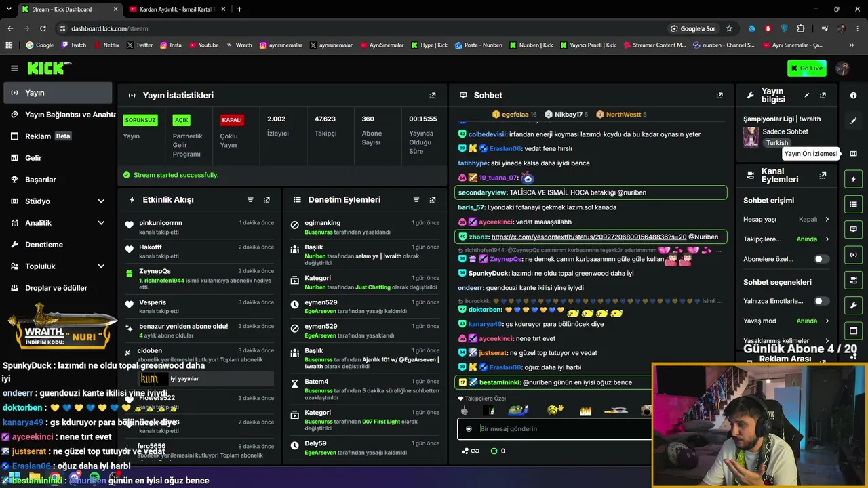Click the Turkish language tag

coord(777,143)
